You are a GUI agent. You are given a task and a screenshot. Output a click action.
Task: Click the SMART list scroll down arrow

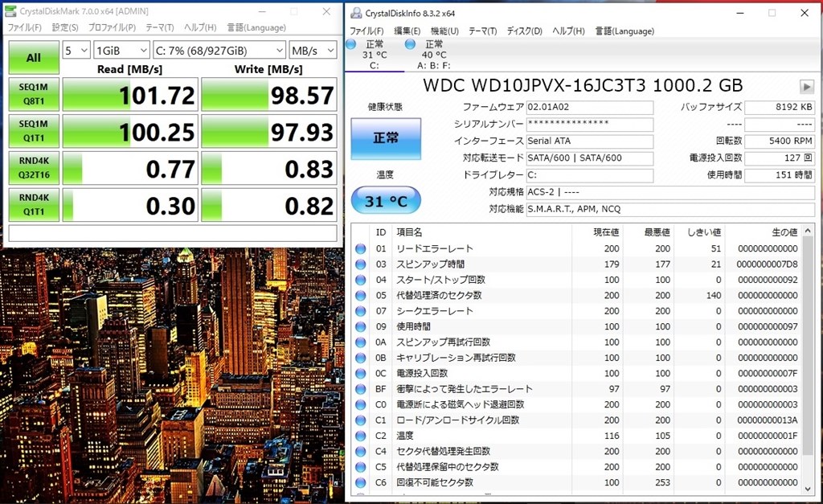[x=809, y=488]
